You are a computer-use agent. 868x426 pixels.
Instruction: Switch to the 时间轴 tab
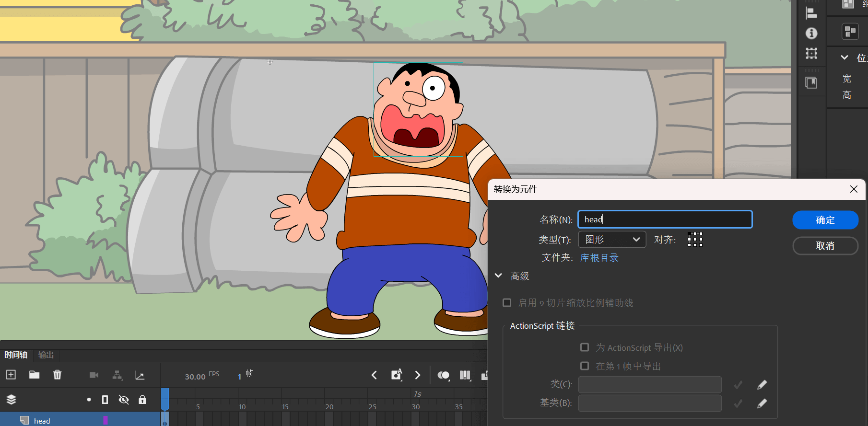tap(16, 355)
